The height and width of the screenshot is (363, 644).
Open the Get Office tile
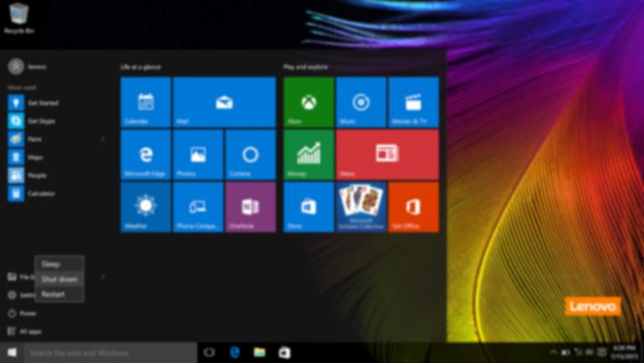[x=413, y=207]
